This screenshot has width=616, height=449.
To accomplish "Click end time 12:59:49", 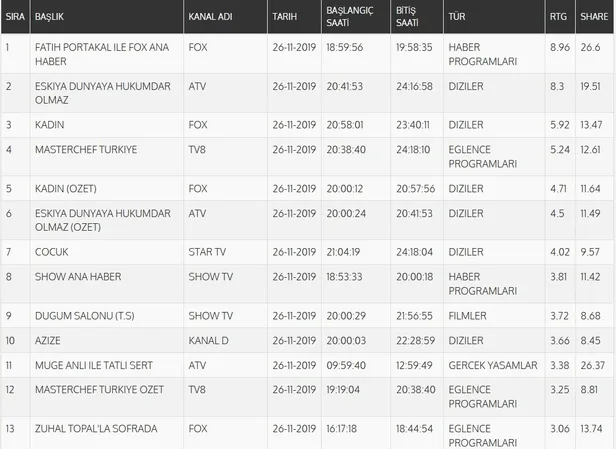I will 414,365.
